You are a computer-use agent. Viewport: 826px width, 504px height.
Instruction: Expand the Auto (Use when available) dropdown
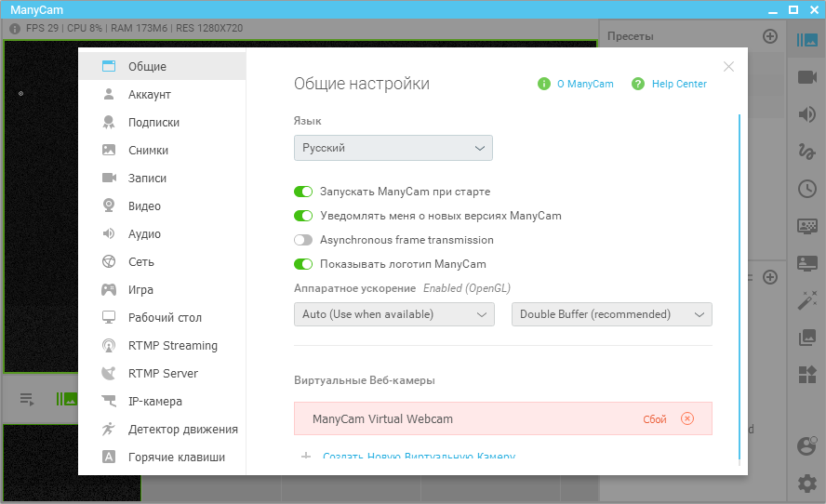point(393,314)
